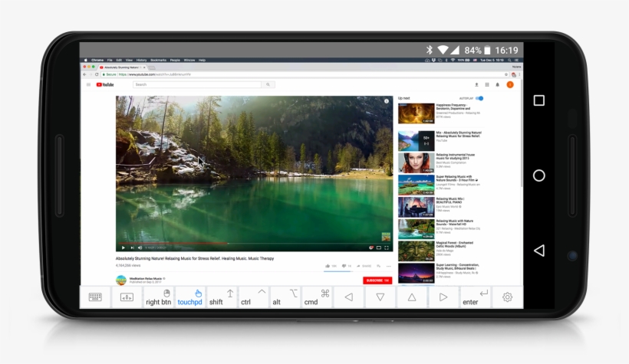The height and width of the screenshot is (364, 629).
Task: Open the YouTube hamburger guide menu
Action: tap(88, 84)
